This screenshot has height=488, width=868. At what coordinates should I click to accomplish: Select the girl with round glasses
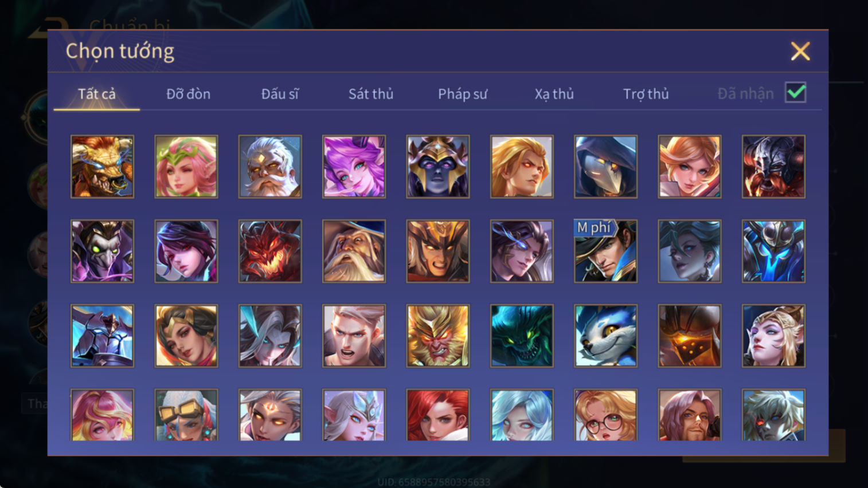pyautogui.click(x=605, y=415)
